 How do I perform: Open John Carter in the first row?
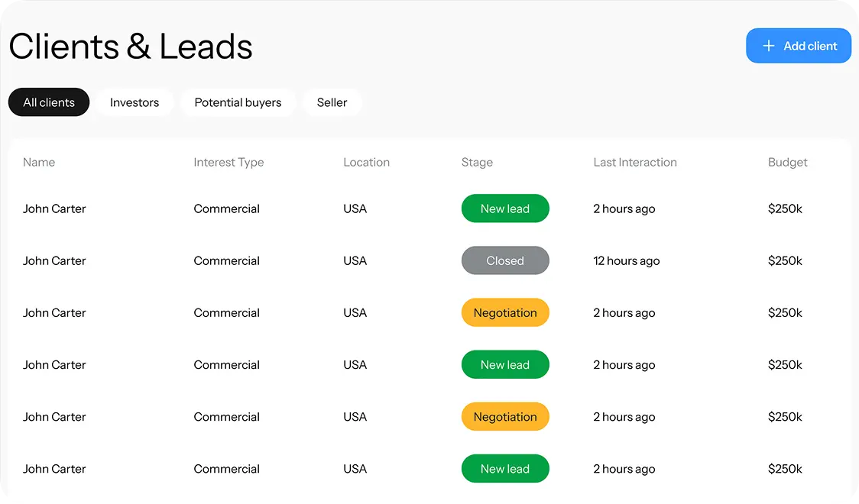coord(54,208)
